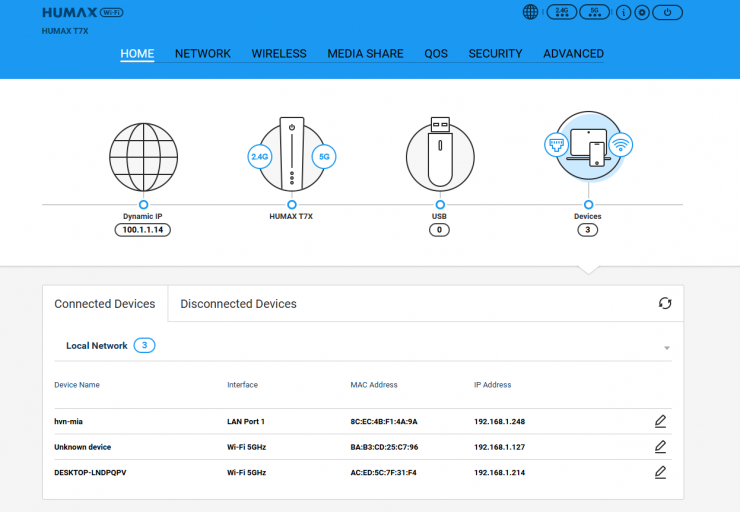Screen dimensions: 740x512
Task: Click MAC address 8C:EC:4B:F1:4A:9A
Action: 384,422
